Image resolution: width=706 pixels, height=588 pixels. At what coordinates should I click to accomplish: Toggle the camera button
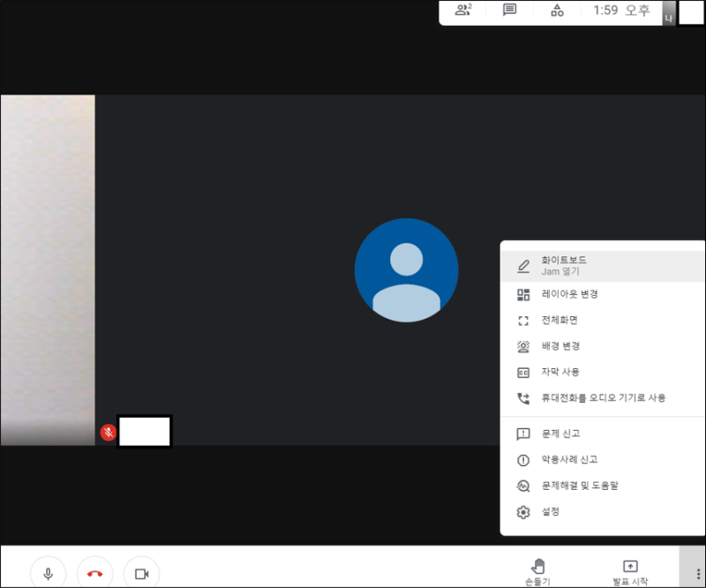point(142,573)
